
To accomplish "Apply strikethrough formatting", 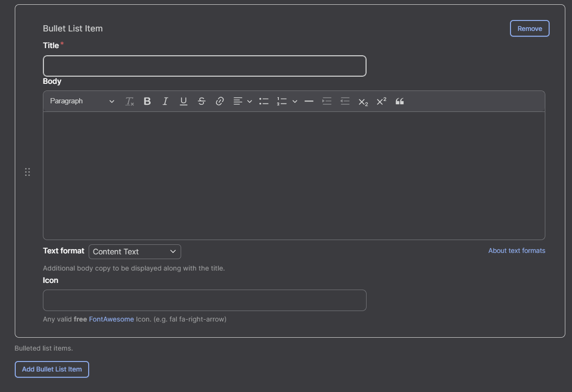I will 202,101.
